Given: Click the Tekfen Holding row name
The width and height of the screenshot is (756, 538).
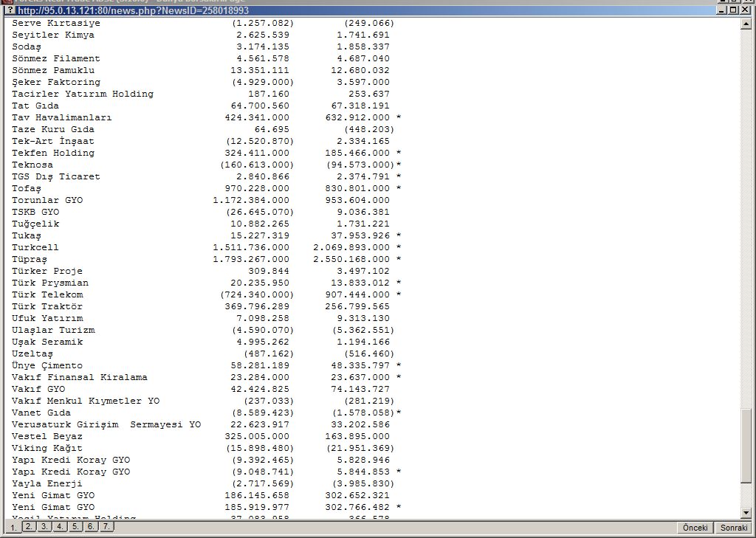Looking at the screenshot, I should [x=53, y=153].
